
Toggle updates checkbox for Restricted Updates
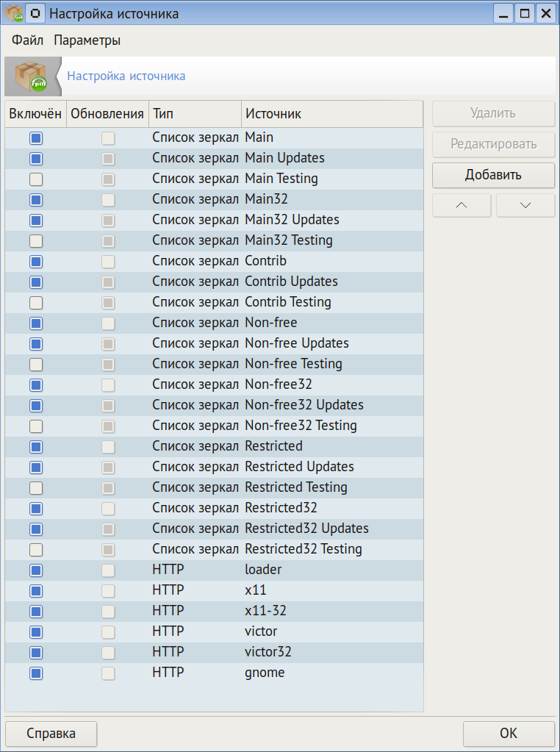pos(108,468)
